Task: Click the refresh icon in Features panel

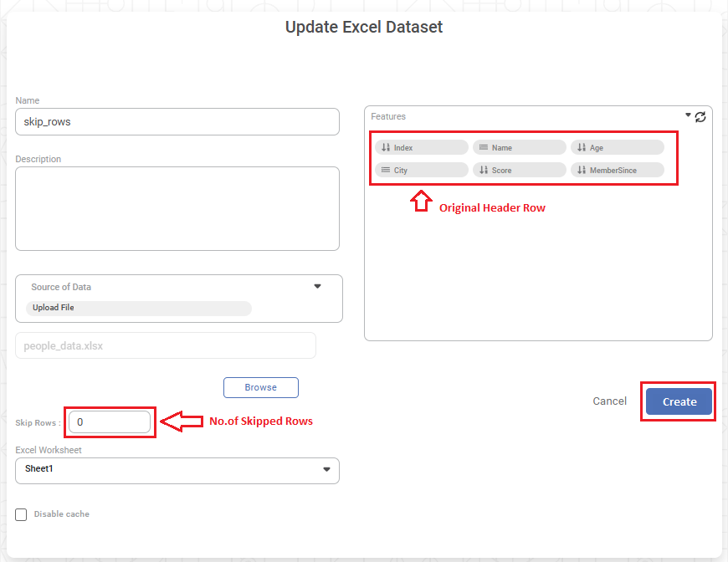Action: tap(700, 117)
